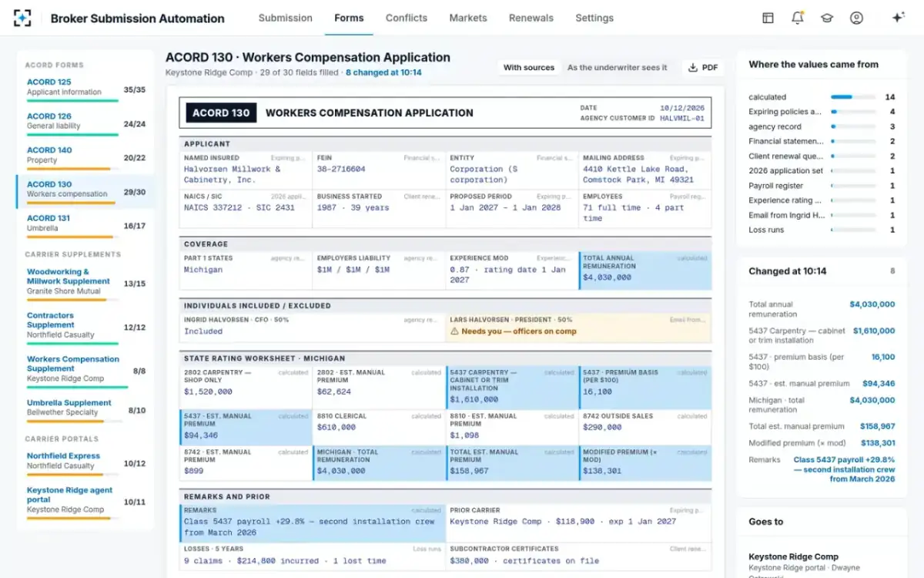The height and width of the screenshot is (578, 924).
Task: Click Subcontractor Certificates $380,000 cell
Action: pos(578,556)
